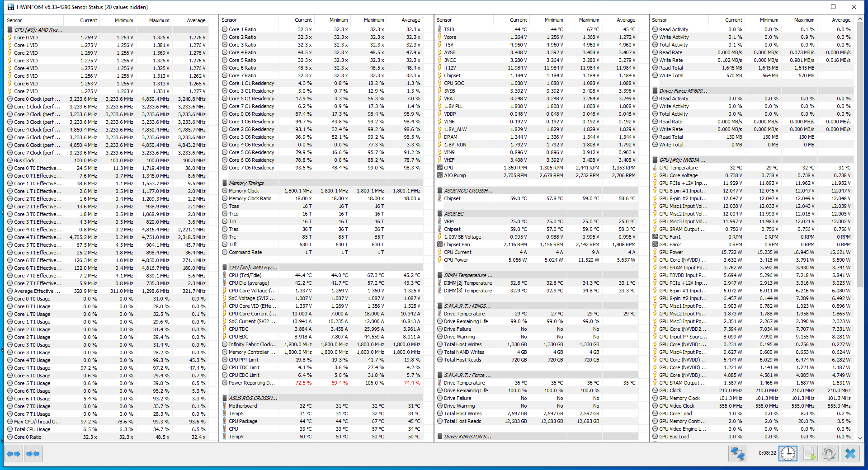
Task: Select the Core 6 C6 Residency row
Action: (322, 160)
